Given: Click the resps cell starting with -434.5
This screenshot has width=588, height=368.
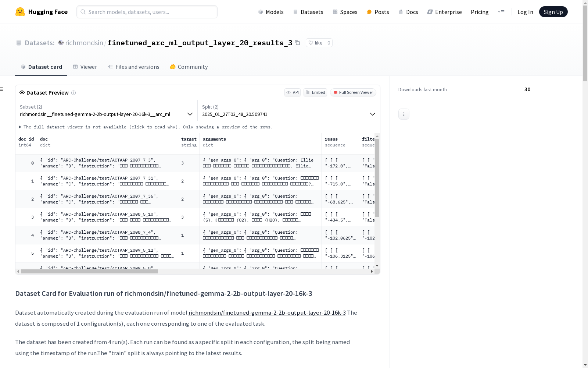Looking at the screenshot, I should [340, 217].
